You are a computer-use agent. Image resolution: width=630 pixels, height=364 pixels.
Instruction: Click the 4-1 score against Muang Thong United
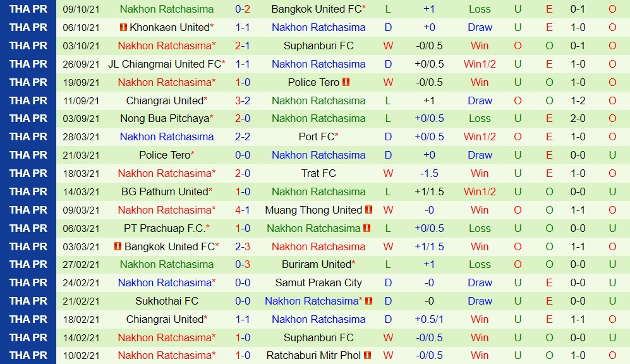pos(243,210)
